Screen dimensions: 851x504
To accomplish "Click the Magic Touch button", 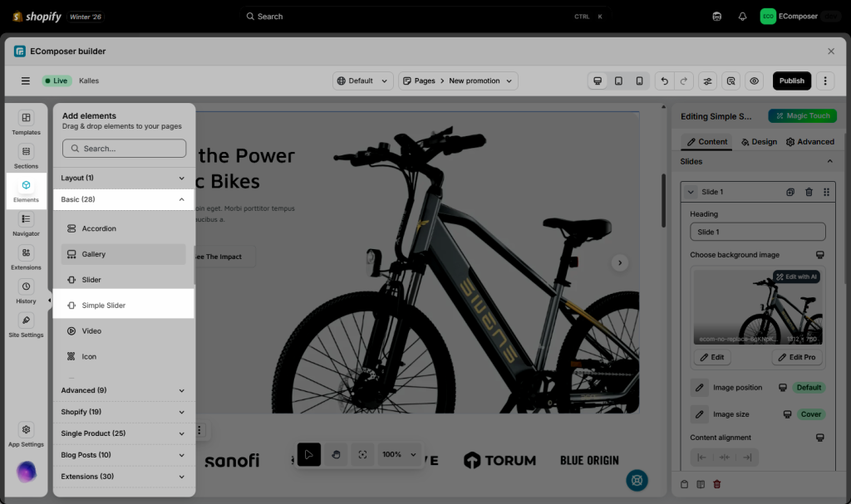I will coord(801,116).
